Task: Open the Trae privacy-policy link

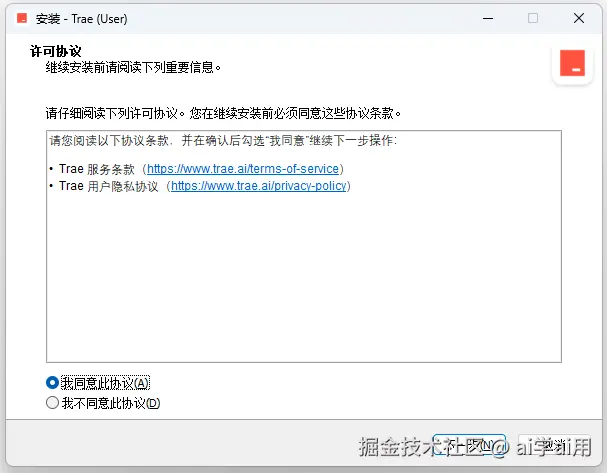Action: point(259,186)
